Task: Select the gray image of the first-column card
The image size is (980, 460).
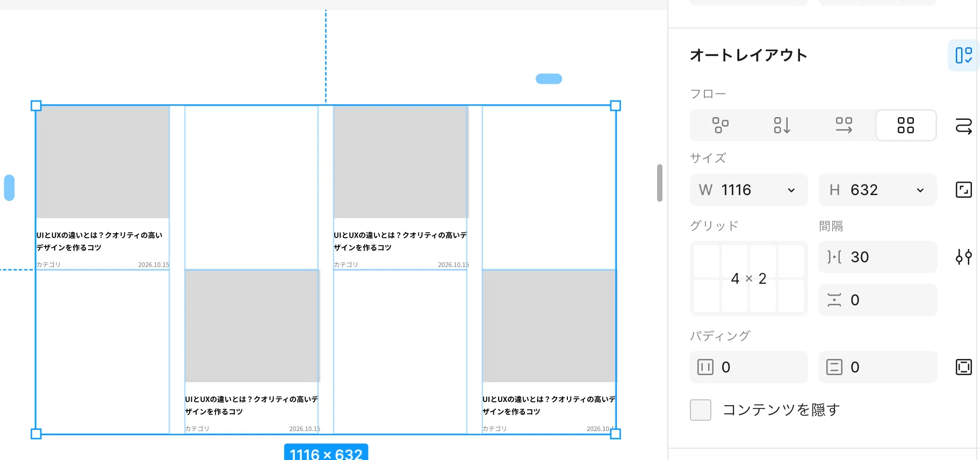Action: pos(103,162)
